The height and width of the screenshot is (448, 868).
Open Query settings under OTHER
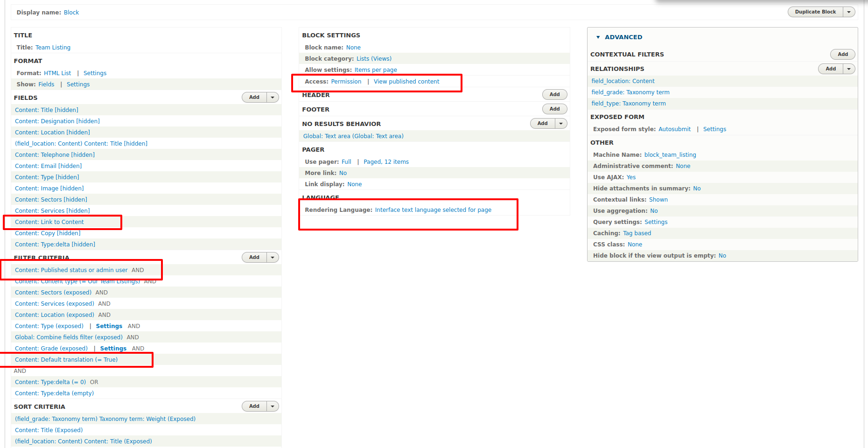click(656, 222)
